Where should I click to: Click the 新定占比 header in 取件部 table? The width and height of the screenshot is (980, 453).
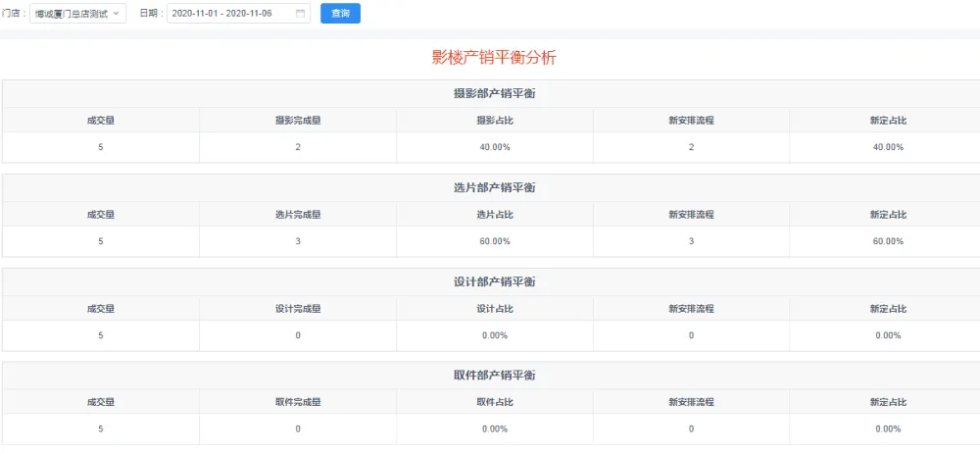pyautogui.click(x=887, y=403)
